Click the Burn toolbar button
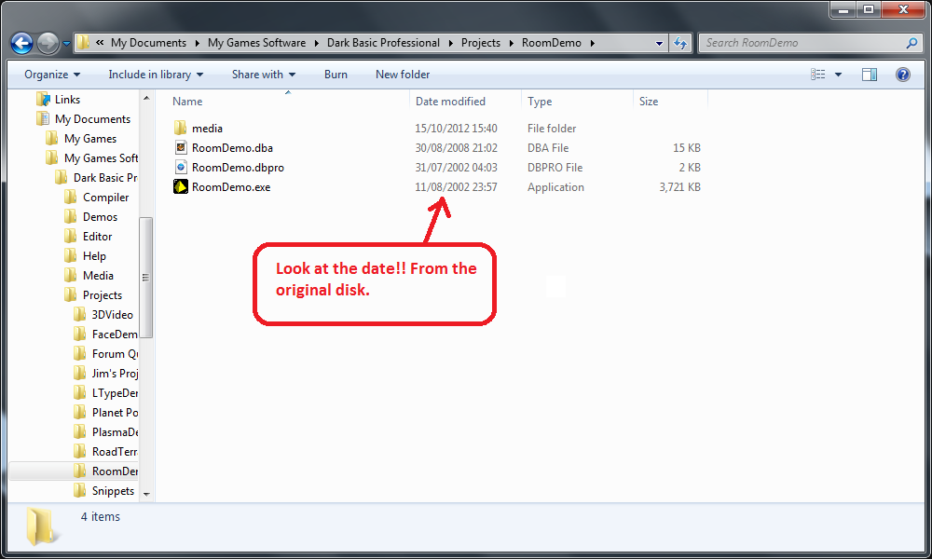 point(336,75)
